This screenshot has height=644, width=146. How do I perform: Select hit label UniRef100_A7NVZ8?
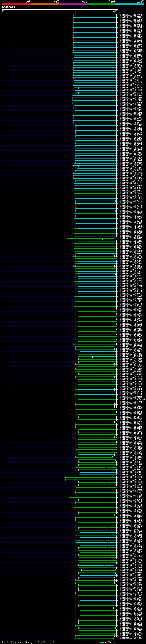click(x=131, y=75)
